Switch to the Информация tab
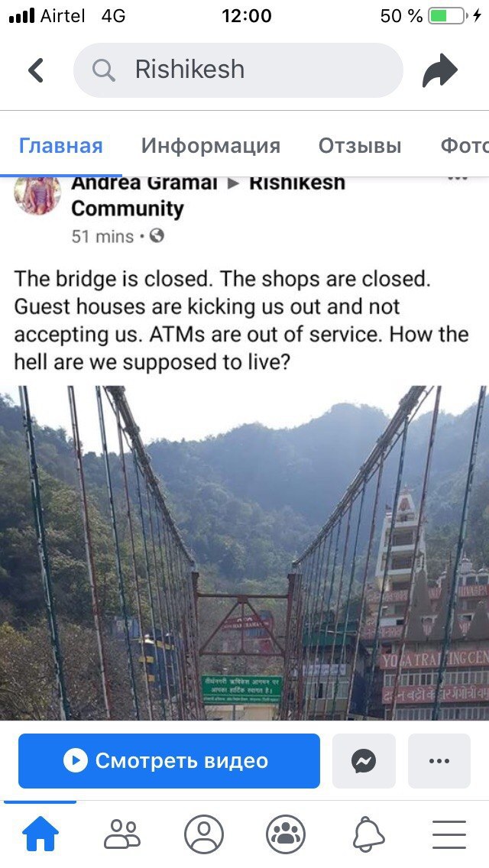 pyautogui.click(x=210, y=146)
